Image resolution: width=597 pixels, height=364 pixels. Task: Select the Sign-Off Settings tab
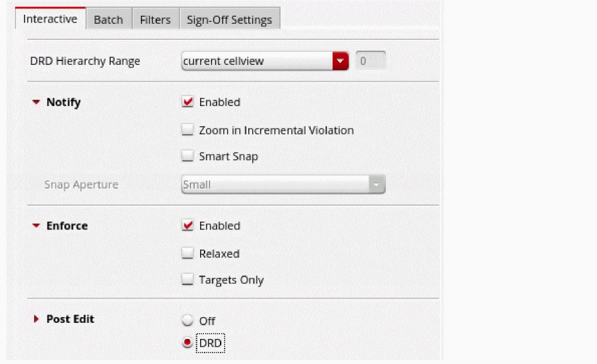[x=229, y=19]
